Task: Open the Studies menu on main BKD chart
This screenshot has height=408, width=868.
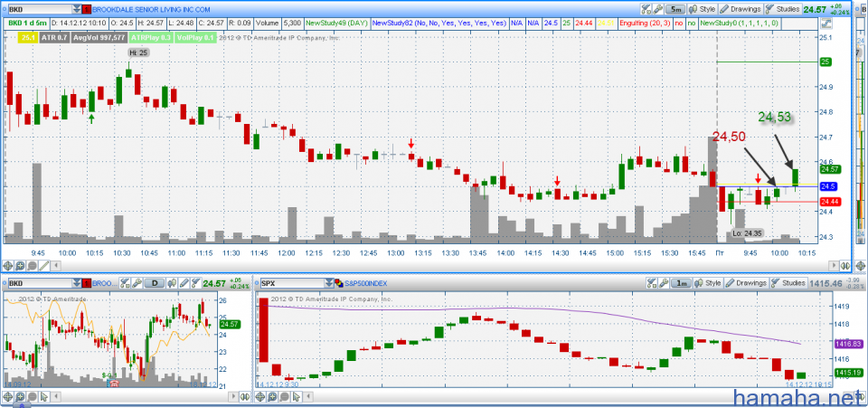Action: [x=782, y=9]
